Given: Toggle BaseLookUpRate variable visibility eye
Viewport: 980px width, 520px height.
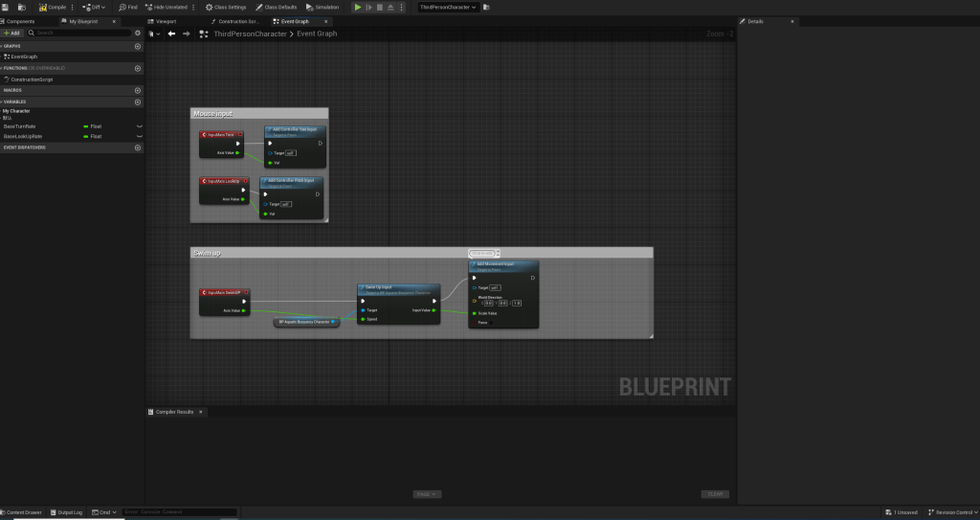Looking at the screenshot, I should [139, 136].
